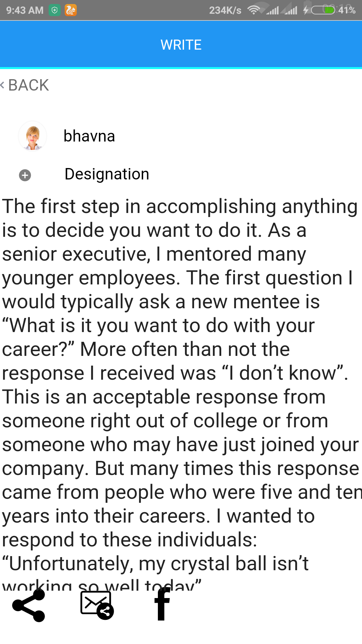Screen dimensions: 362x644
Task: Tap the 41% battery percentage
Action: pos(347,10)
